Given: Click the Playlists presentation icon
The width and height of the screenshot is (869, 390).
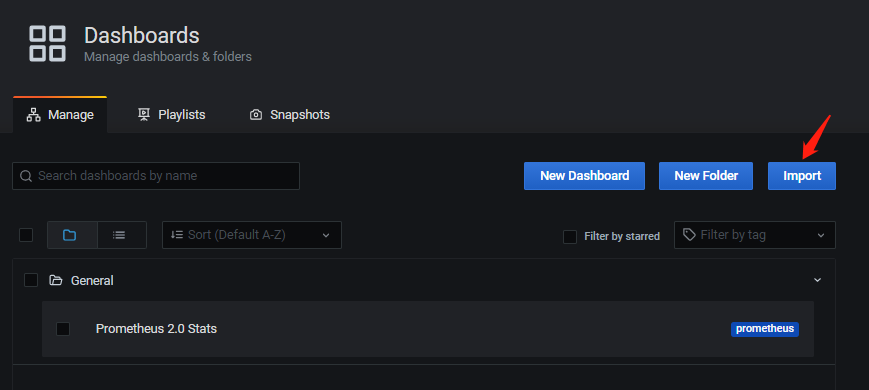Looking at the screenshot, I should click(x=144, y=115).
